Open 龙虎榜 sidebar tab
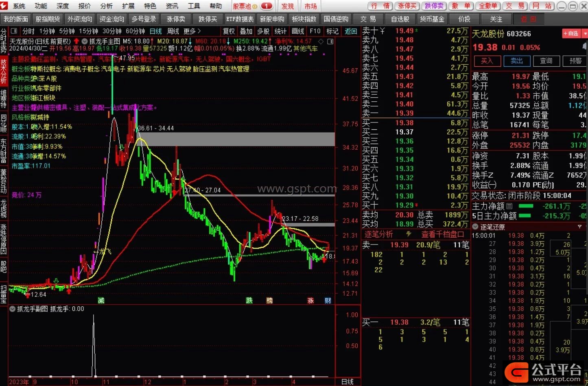The image size is (588, 386). [4, 208]
